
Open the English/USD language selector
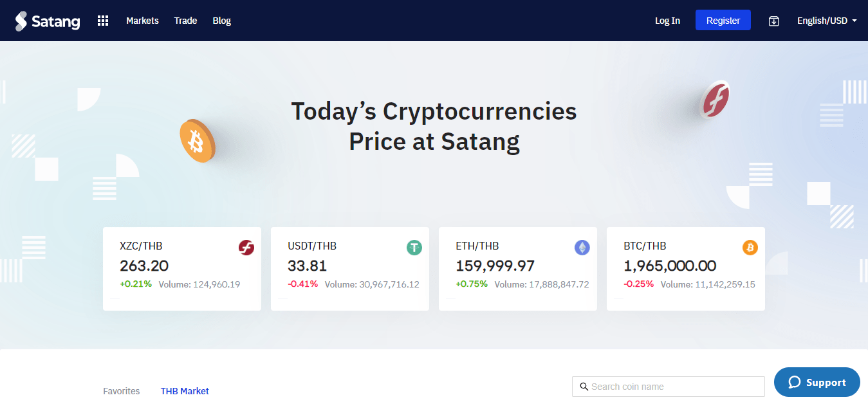(x=822, y=20)
